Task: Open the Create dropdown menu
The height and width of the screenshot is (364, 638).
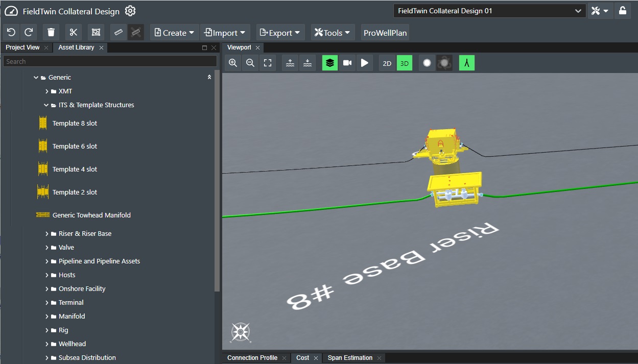Action: [174, 33]
